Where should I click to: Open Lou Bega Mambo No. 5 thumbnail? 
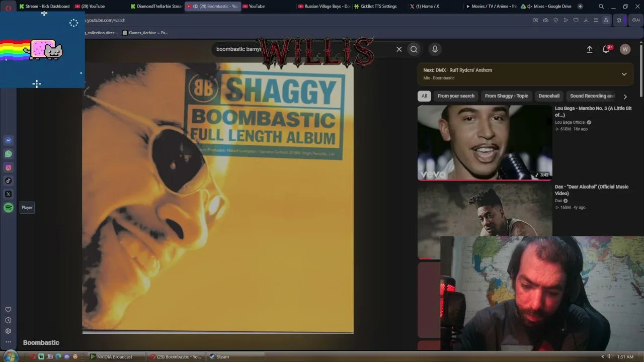coord(485,142)
